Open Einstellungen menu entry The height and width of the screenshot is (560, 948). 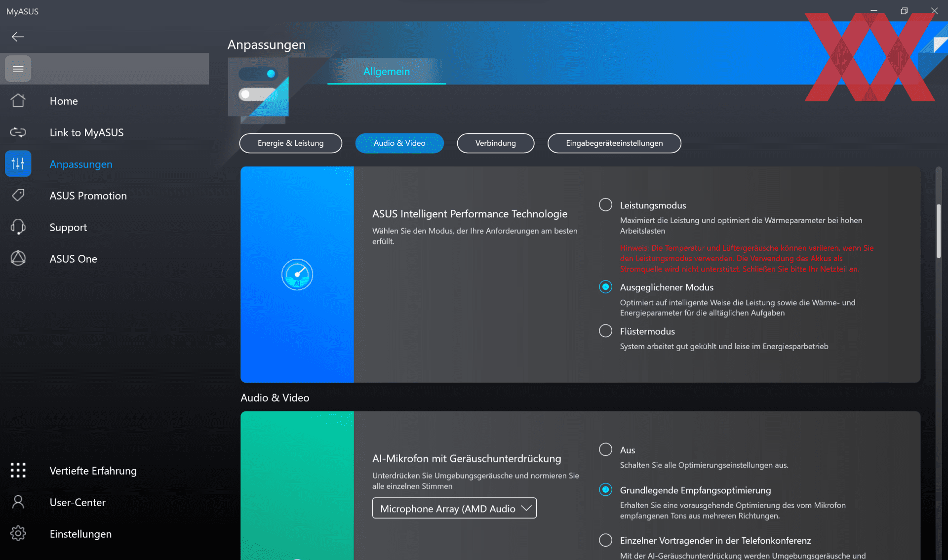(x=80, y=534)
